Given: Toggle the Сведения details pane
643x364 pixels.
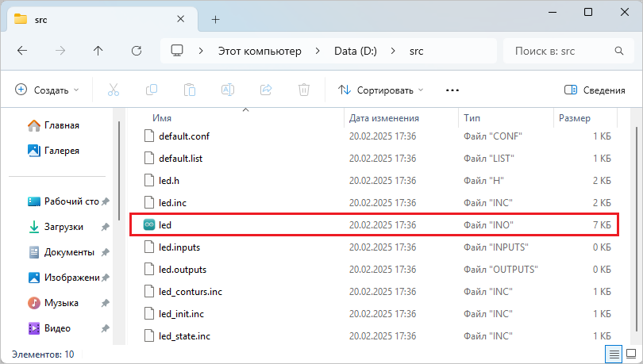Looking at the screenshot, I should point(595,90).
